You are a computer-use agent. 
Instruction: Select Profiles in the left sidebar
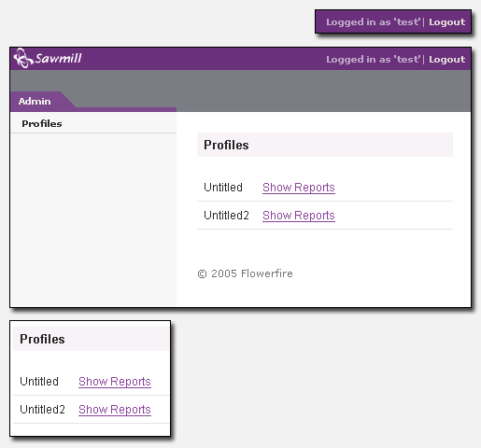[x=42, y=124]
